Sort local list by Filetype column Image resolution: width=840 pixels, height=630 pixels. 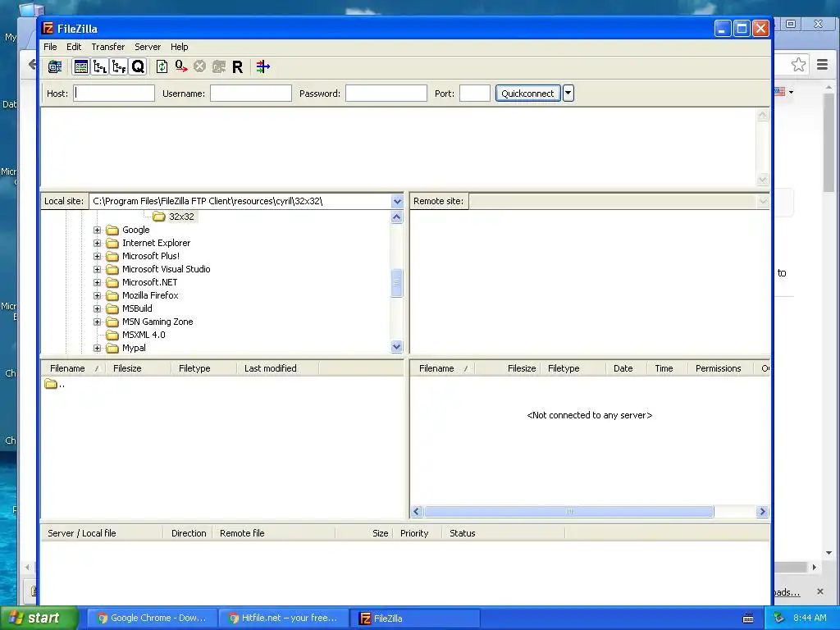coord(203,368)
